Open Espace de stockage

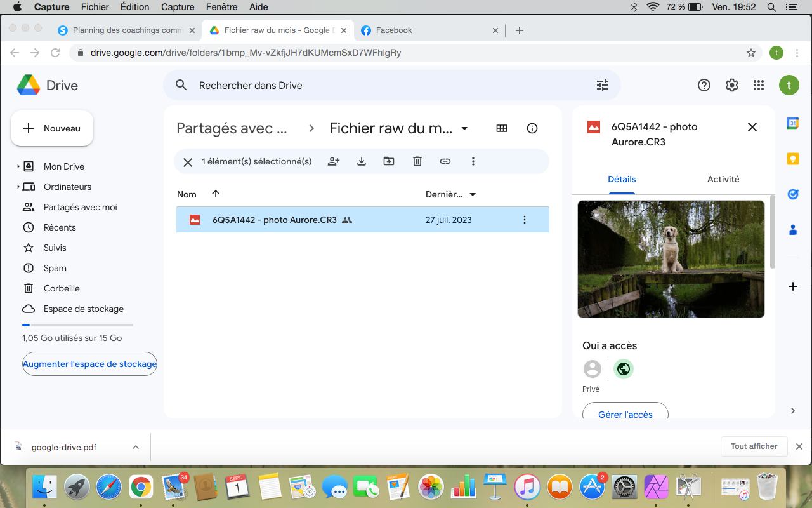pos(83,309)
